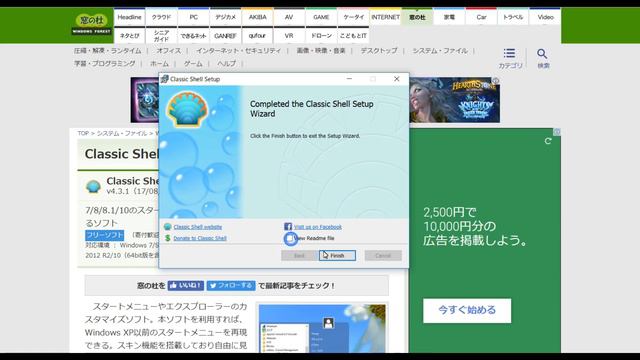640x360 pixels.
Task: Open the できるネット tab
Action: (193, 36)
